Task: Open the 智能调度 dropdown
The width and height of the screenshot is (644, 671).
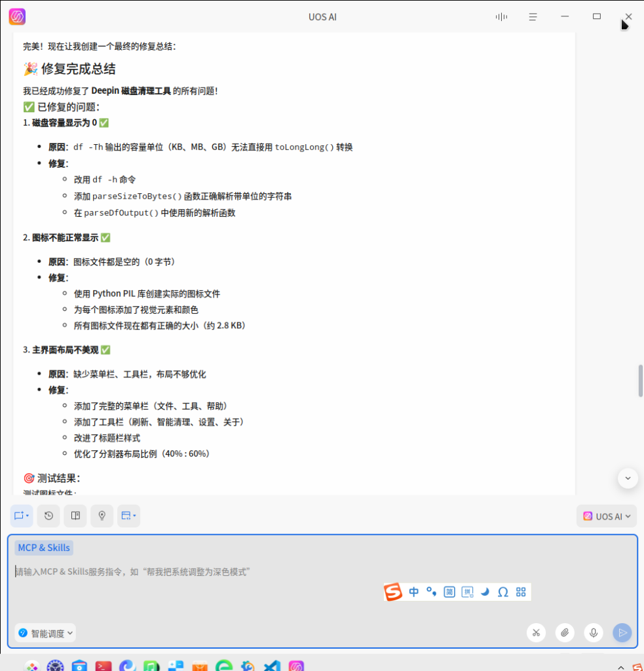Action: coord(45,633)
